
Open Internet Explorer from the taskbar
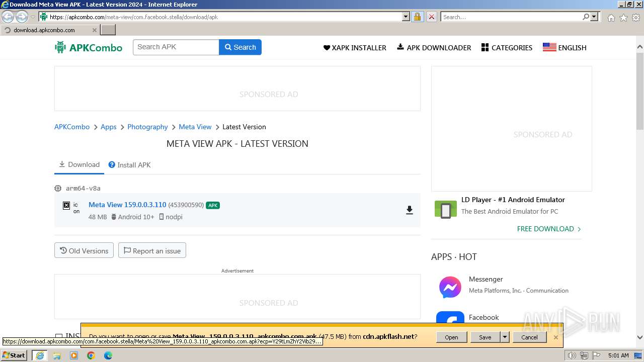coord(40,355)
